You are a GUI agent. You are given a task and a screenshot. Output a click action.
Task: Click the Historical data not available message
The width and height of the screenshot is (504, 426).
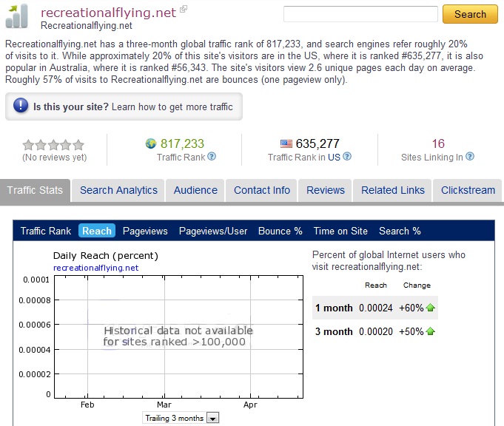pyautogui.click(x=178, y=336)
